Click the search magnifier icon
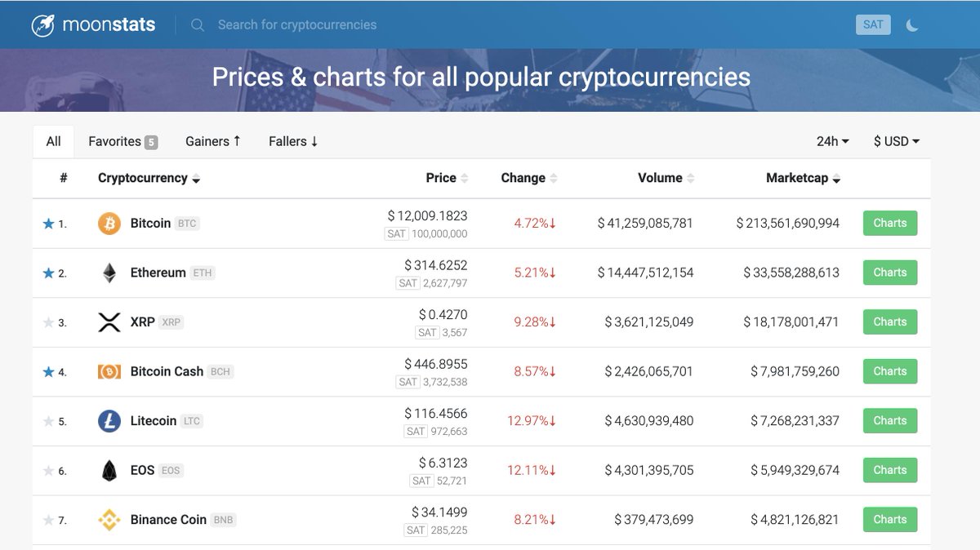Viewport: 980px width, 550px height. pyautogui.click(x=198, y=25)
